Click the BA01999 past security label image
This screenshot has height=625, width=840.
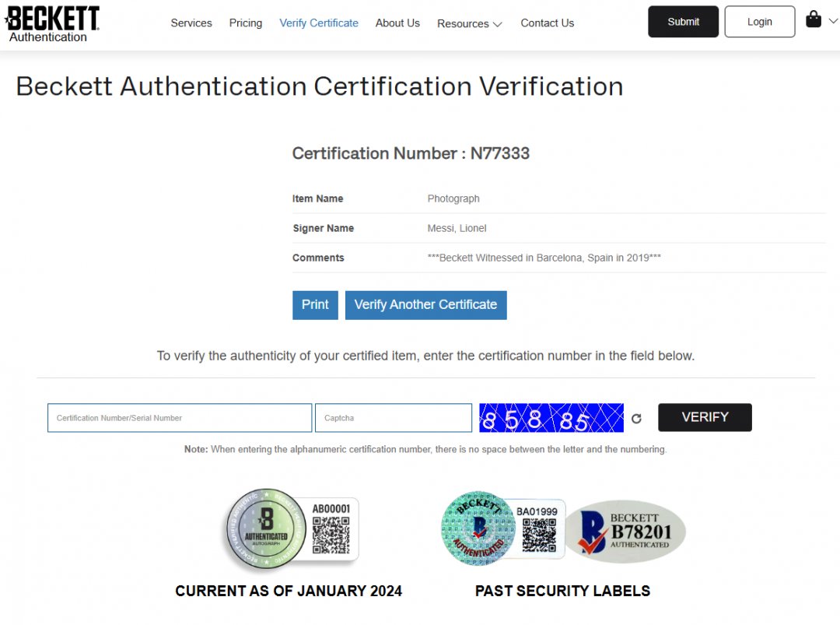[502, 528]
